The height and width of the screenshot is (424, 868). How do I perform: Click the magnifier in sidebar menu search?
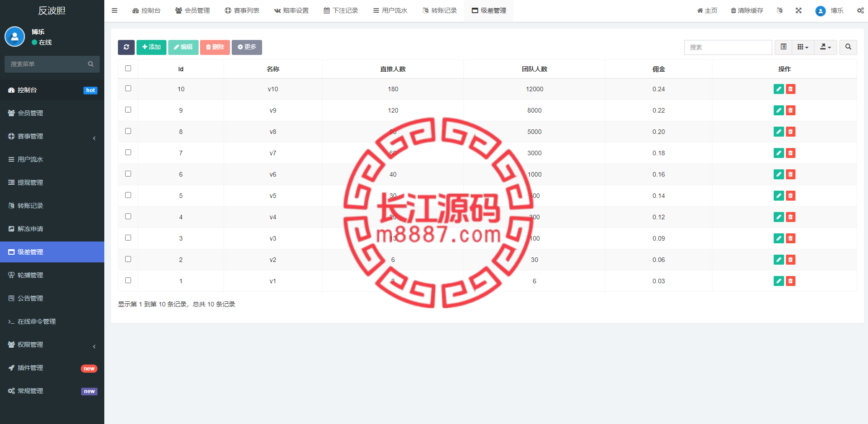tap(91, 64)
